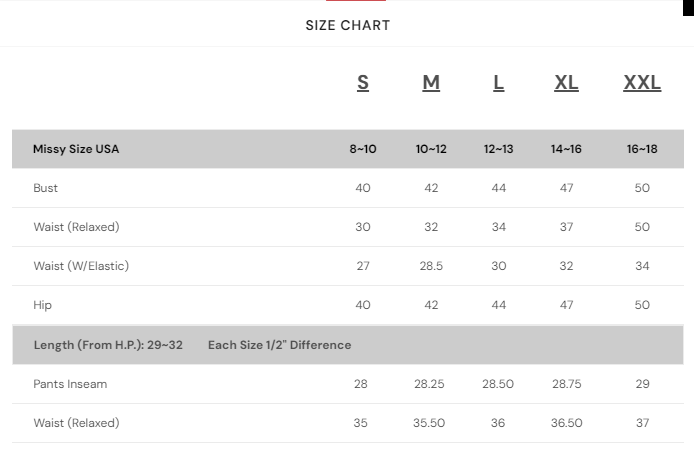Image resolution: width=694 pixels, height=463 pixels.
Task: Click the SIZE CHART title
Action: coord(347,25)
